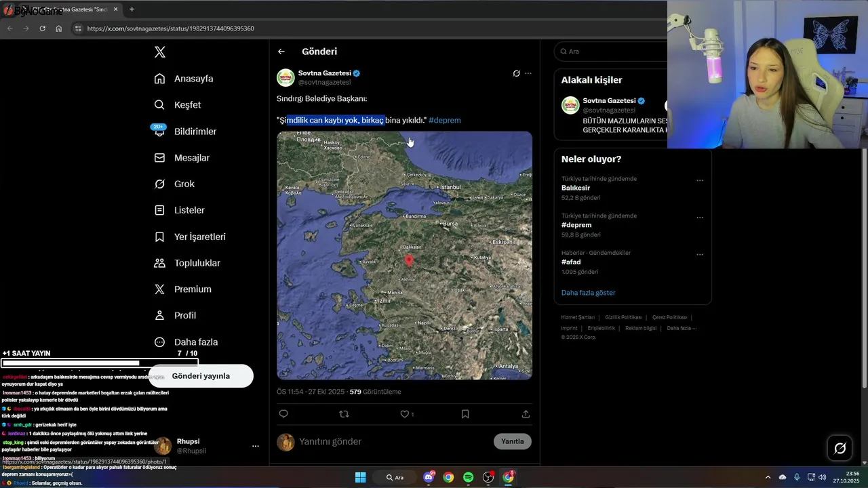Open Sovtna Gazetesi avatar on the post
Screen dimensions: 868x488
point(285,77)
